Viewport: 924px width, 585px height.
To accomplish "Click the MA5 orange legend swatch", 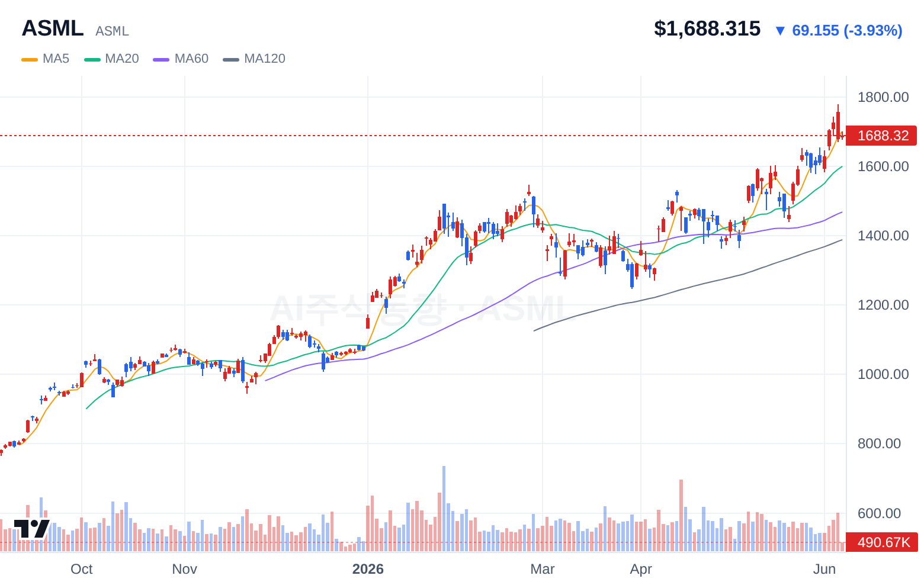I will click(x=30, y=59).
